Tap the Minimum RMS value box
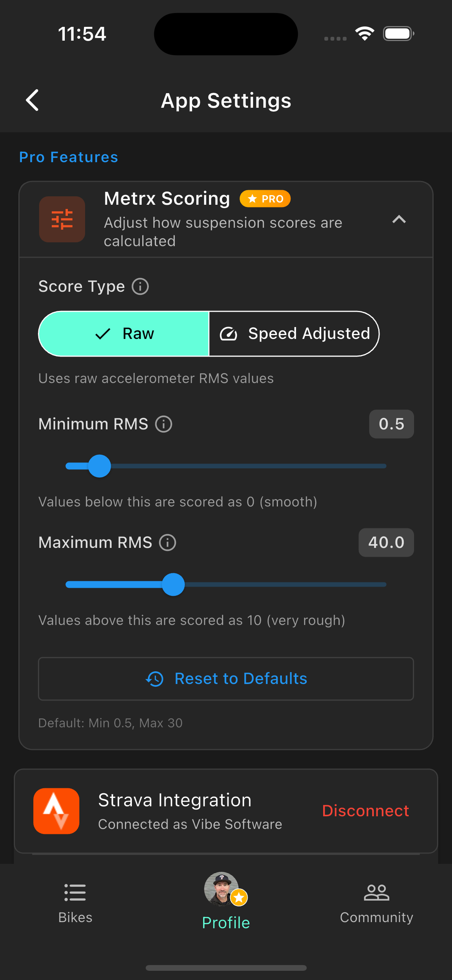The width and height of the screenshot is (452, 980). click(x=391, y=424)
